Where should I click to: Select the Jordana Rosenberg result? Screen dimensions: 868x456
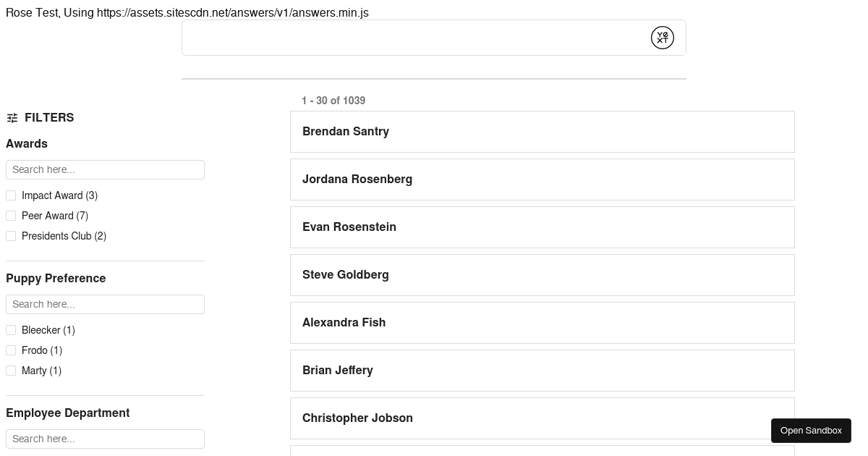[542, 180]
